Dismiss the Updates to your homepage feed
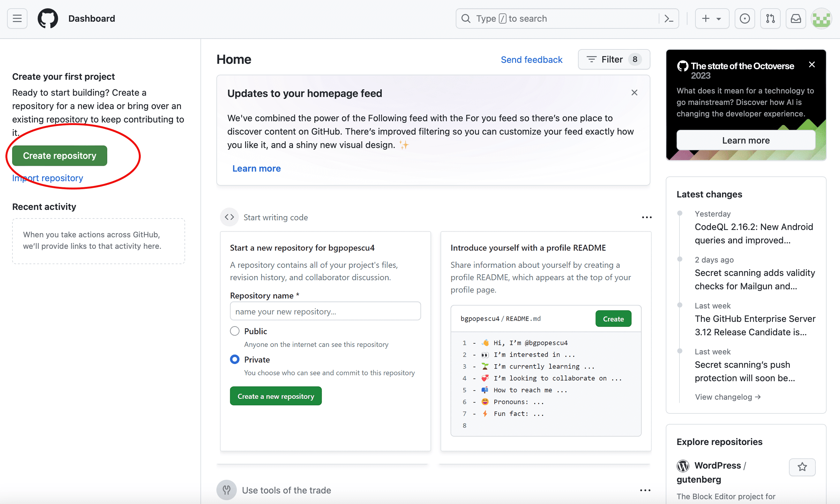 pos(634,93)
